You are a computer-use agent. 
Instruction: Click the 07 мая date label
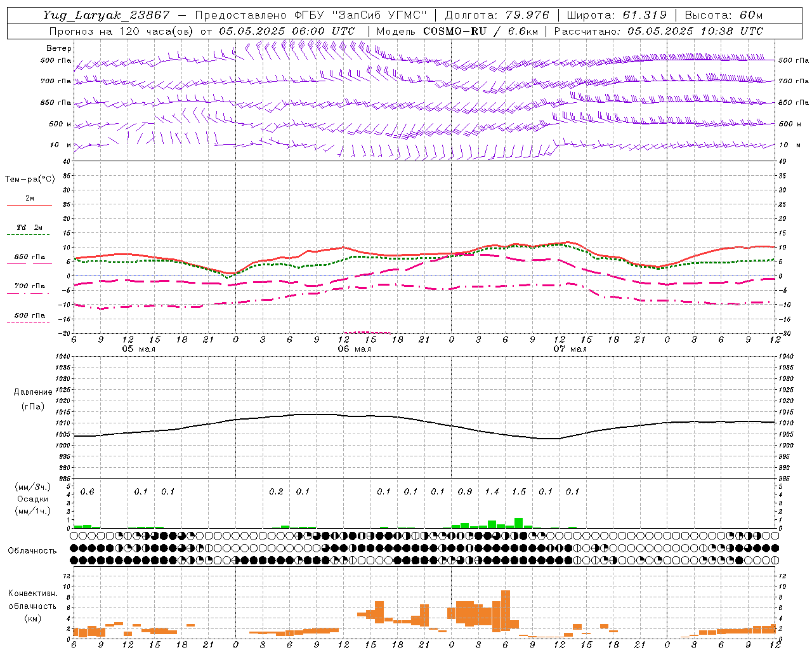(570, 348)
